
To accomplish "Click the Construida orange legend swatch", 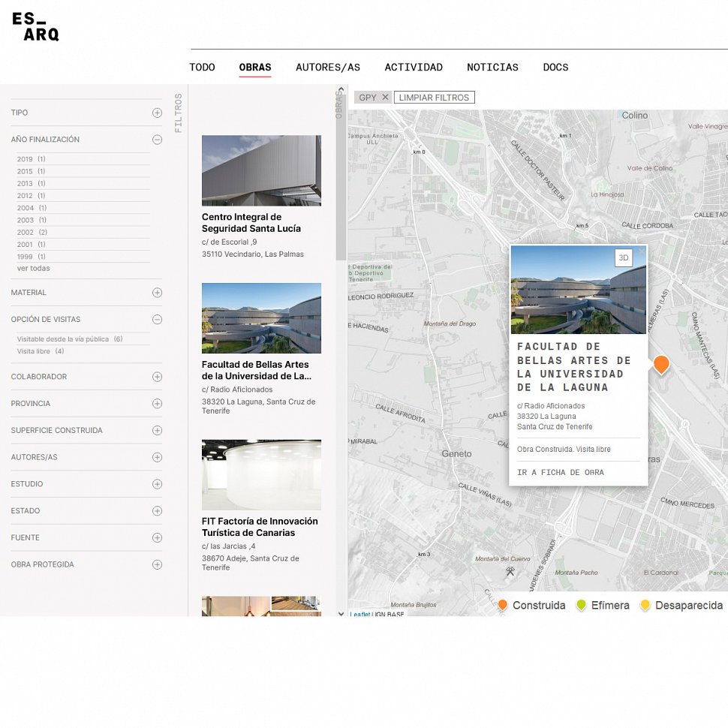I will (503, 605).
